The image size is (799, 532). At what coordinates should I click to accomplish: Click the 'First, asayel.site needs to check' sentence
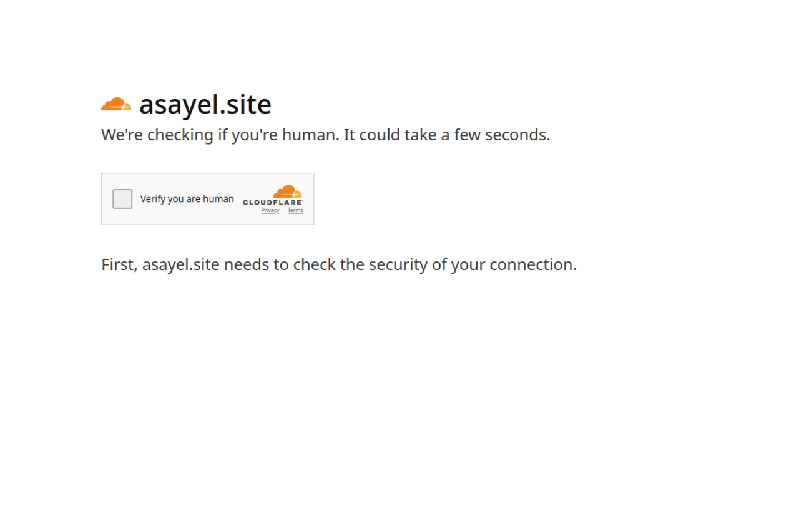tap(339, 264)
